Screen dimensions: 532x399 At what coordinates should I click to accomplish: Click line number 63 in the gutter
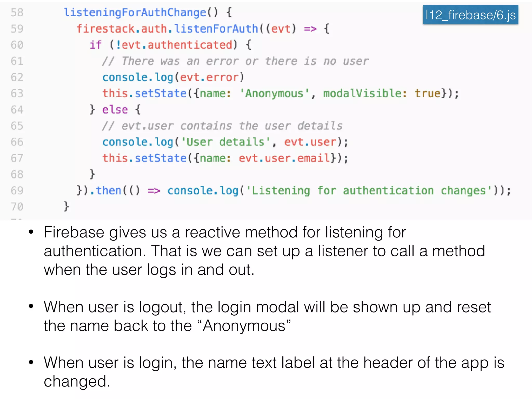(x=17, y=94)
